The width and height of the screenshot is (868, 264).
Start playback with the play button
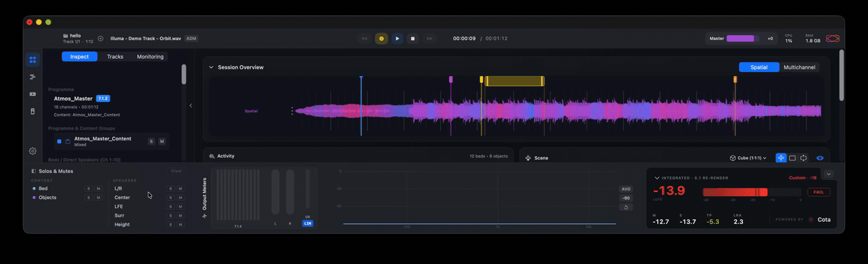(397, 39)
